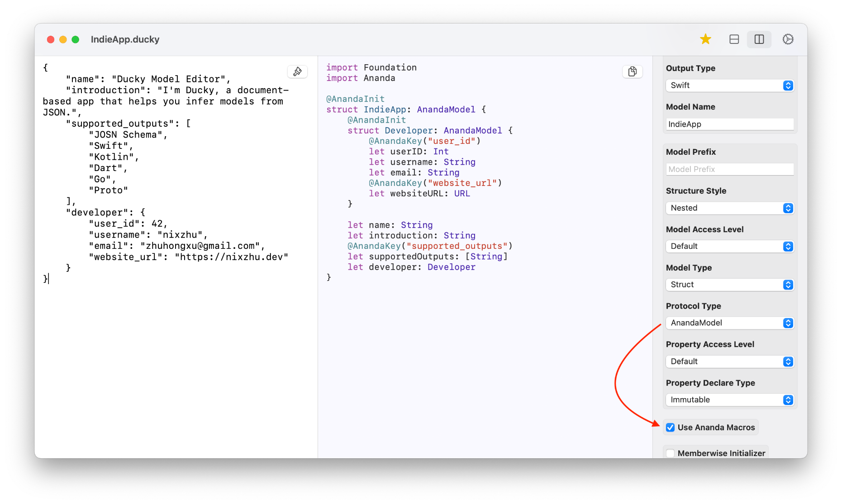Switch to the vertical stacked layout icon
This screenshot has width=842, height=504.
click(734, 39)
